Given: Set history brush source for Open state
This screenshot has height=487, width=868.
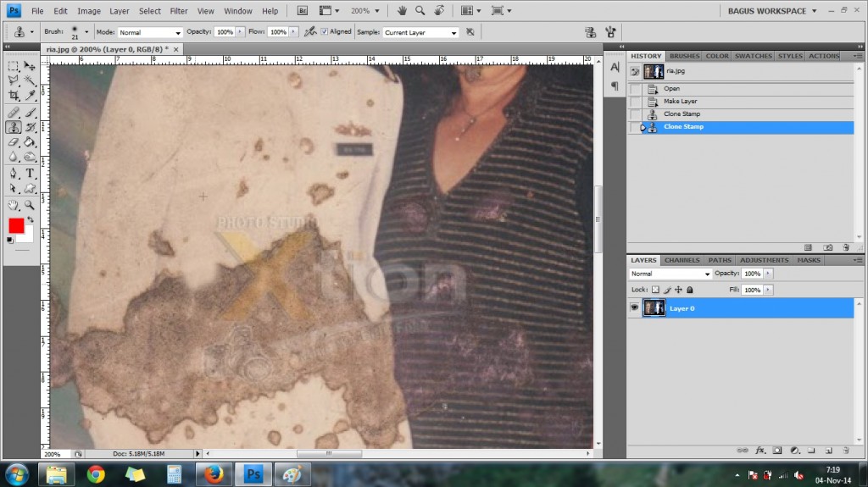Looking at the screenshot, I should (x=635, y=89).
